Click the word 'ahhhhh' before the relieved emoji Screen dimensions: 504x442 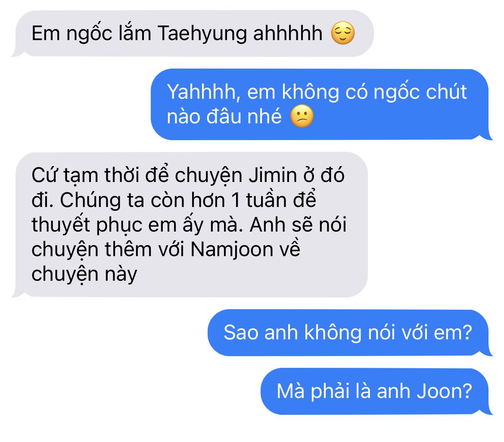(x=288, y=33)
